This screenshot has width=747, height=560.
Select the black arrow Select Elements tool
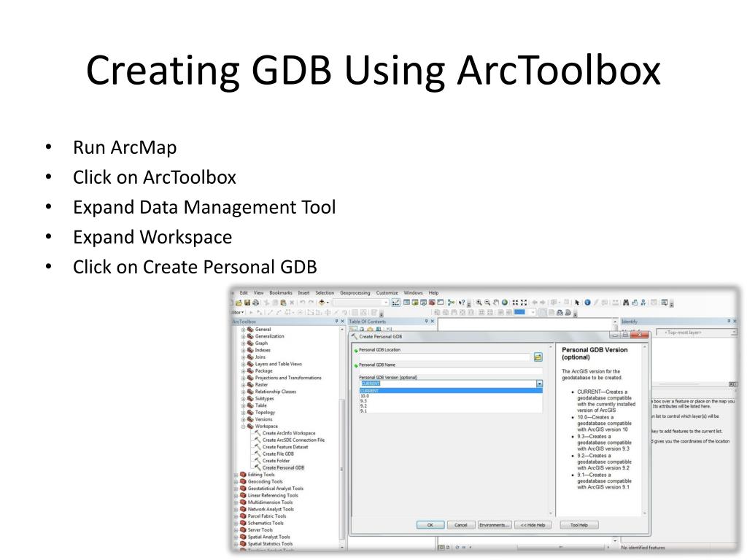click(x=577, y=303)
